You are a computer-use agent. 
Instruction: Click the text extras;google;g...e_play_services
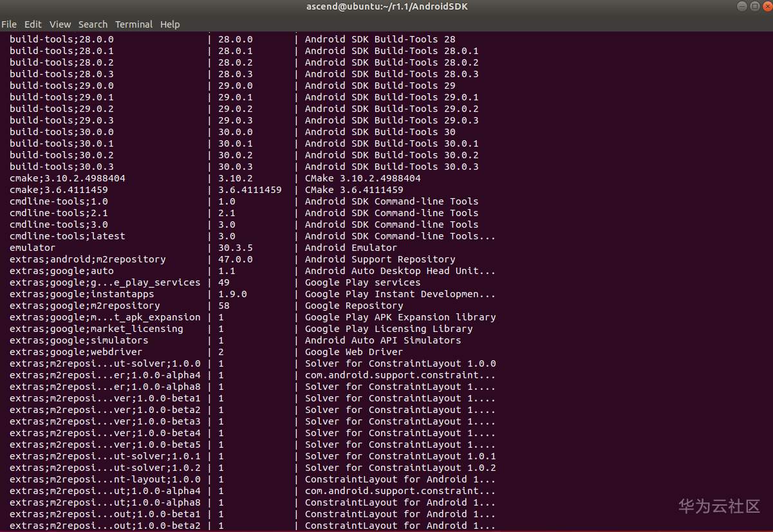[x=105, y=282]
